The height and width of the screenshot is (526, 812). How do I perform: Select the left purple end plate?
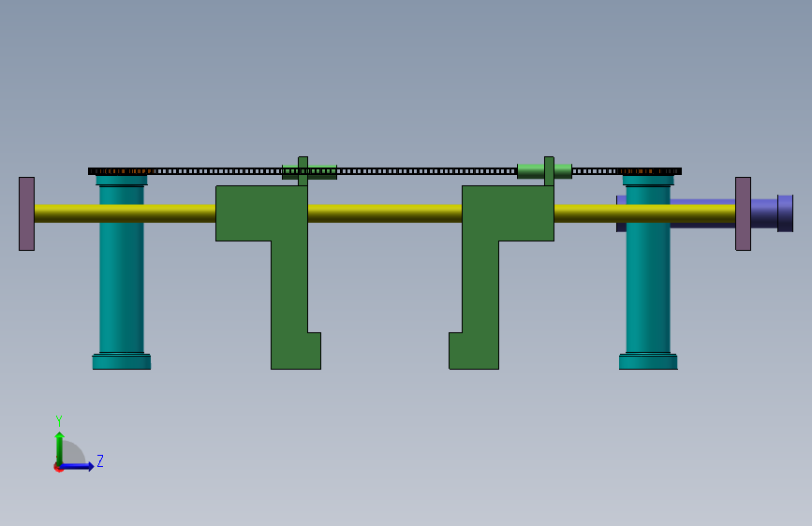pos(27,213)
